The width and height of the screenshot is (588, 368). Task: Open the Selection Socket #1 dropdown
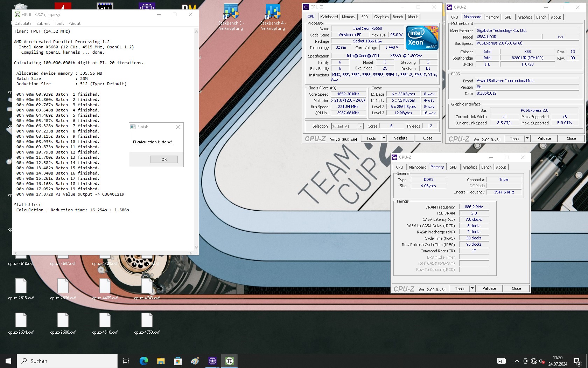click(347, 126)
